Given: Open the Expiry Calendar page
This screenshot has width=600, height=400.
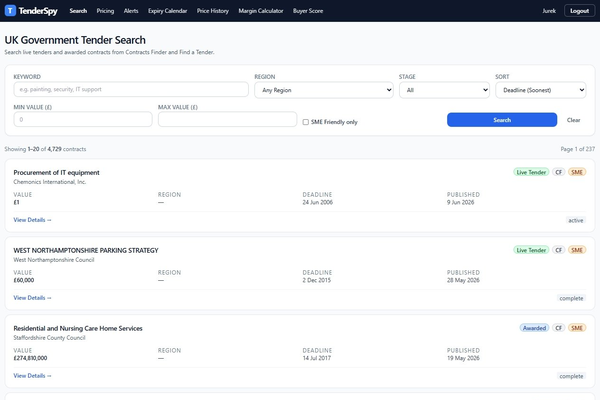Looking at the screenshot, I should point(168,11).
